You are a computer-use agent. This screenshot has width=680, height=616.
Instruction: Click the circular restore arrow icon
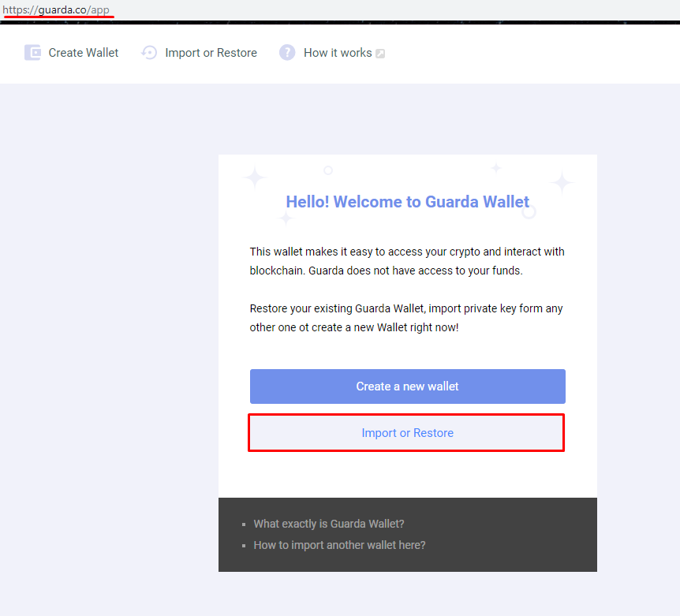[x=149, y=53]
